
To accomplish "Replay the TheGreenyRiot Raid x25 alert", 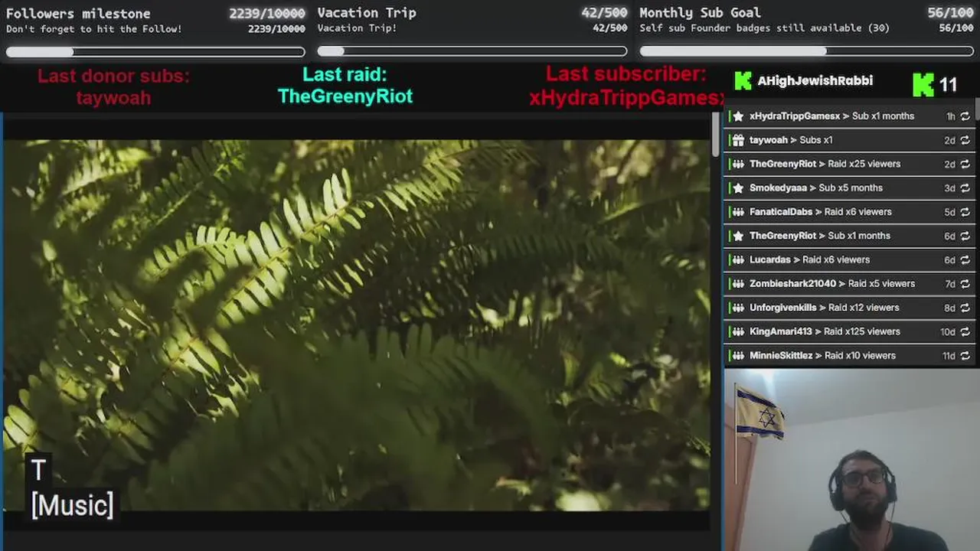I will click(x=965, y=164).
